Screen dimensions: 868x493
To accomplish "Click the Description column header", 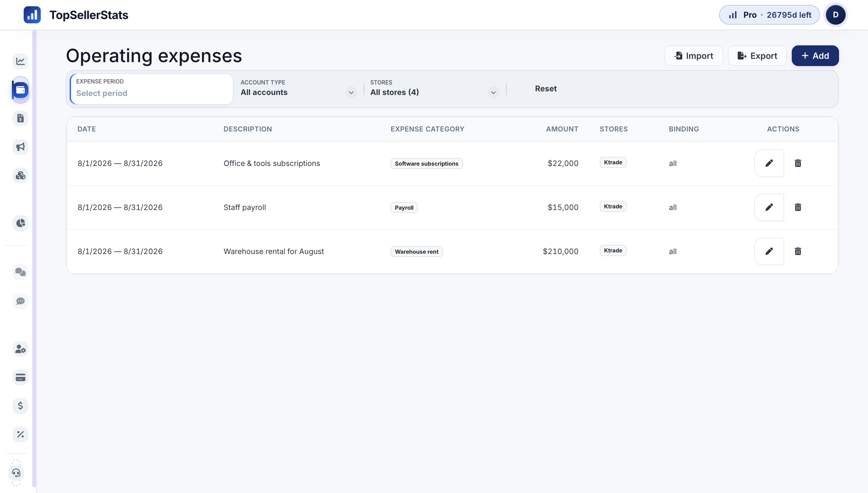I will pyautogui.click(x=248, y=129).
